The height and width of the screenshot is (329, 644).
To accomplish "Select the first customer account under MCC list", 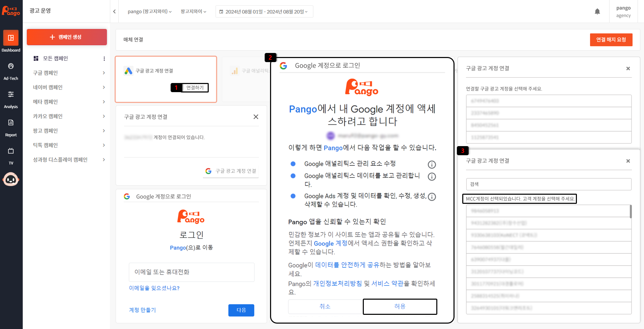I will (548, 211).
